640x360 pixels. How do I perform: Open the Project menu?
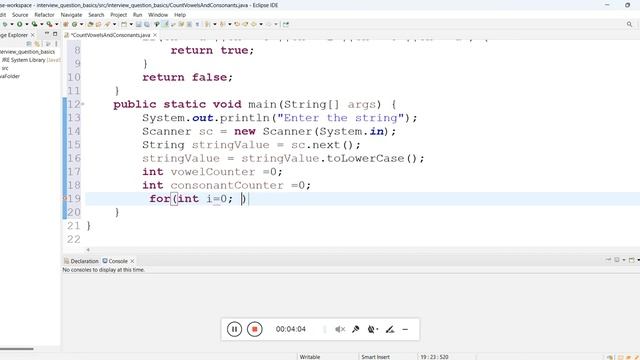(118, 15)
